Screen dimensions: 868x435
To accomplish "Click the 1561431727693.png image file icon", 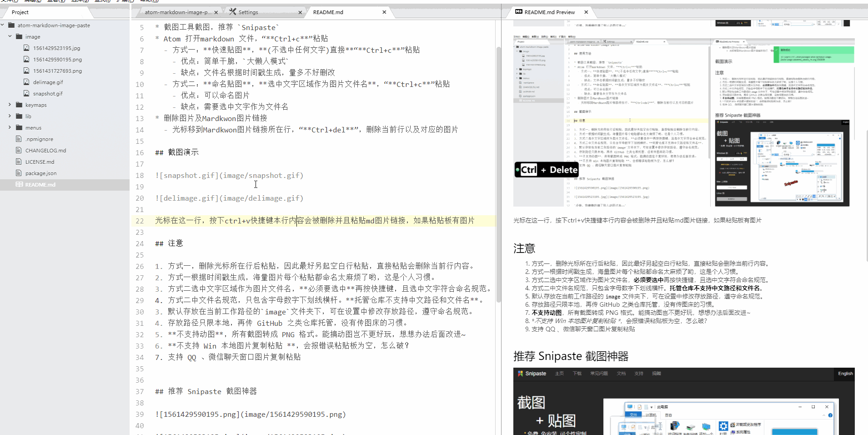I will pos(26,71).
